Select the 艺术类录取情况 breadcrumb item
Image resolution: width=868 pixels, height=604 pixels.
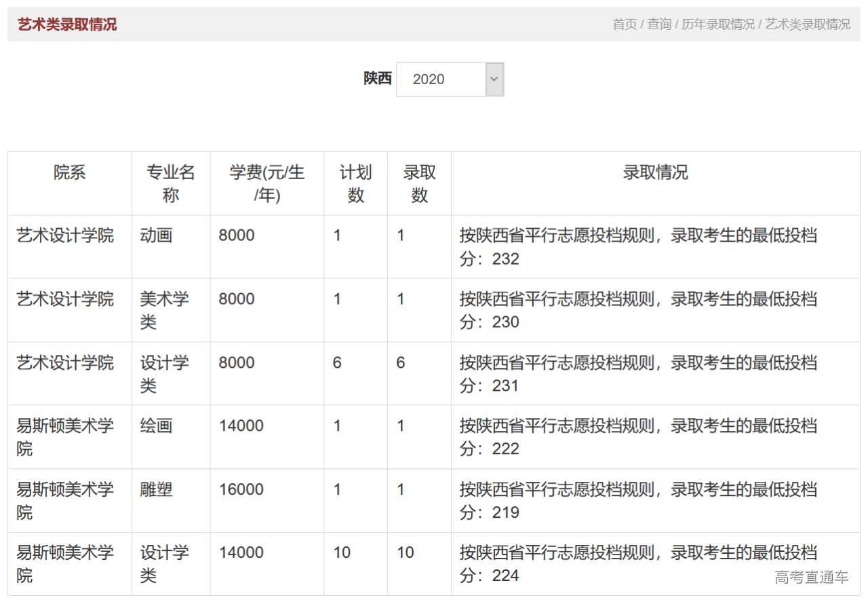(x=806, y=24)
